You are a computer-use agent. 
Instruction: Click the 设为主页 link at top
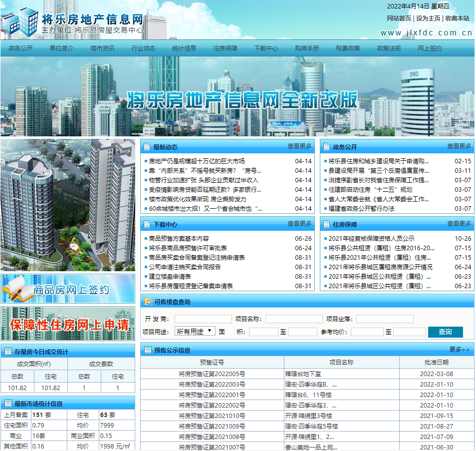tap(428, 18)
